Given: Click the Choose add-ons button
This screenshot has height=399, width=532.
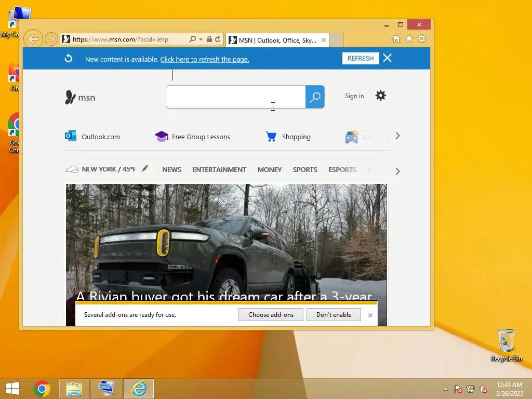Looking at the screenshot, I should (271, 314).
